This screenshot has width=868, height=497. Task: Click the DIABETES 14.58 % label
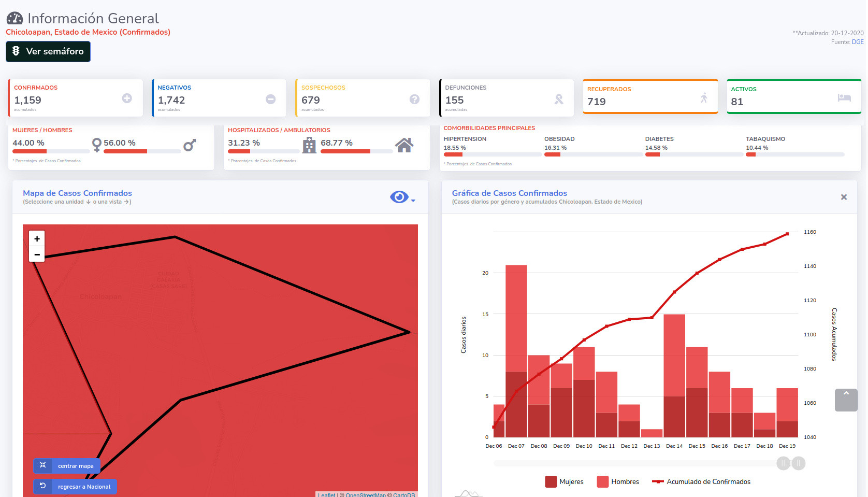coord(659,144)
